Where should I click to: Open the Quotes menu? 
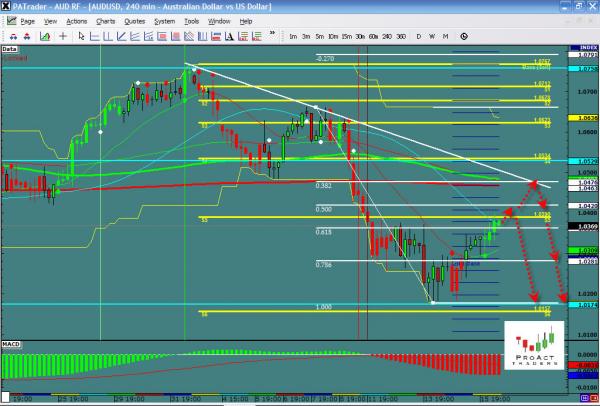pyautogui.click(x=133, y=20)
